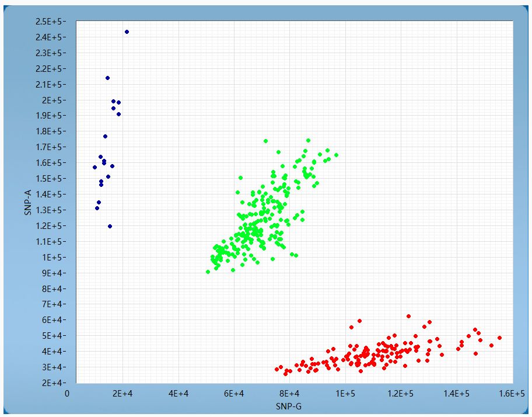Click the SNP-A vertical axis title
The image size is (532, 417).
point(27,201)
